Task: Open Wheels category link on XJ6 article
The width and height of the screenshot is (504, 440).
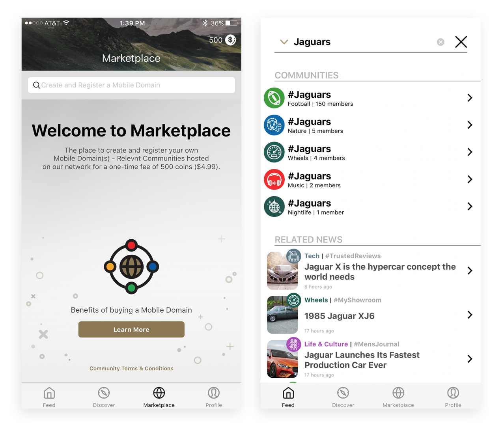Action: 316,300
